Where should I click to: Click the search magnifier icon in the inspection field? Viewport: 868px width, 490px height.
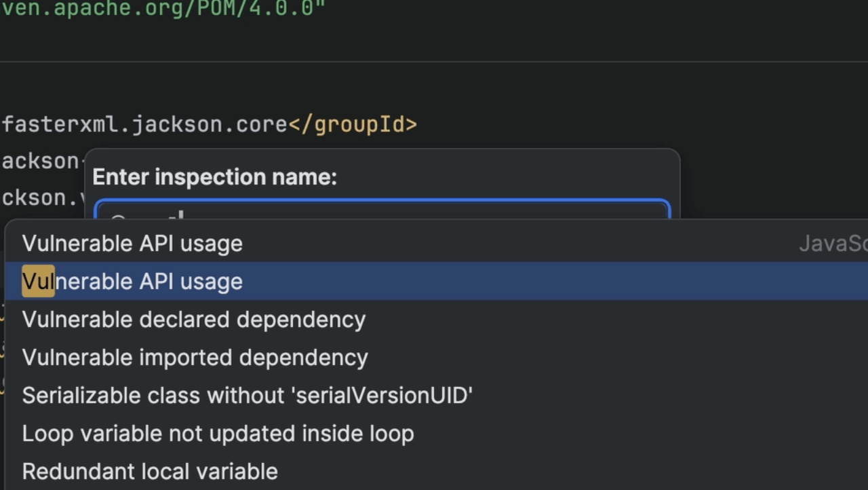pyautogui.click(x=118, y=216)
